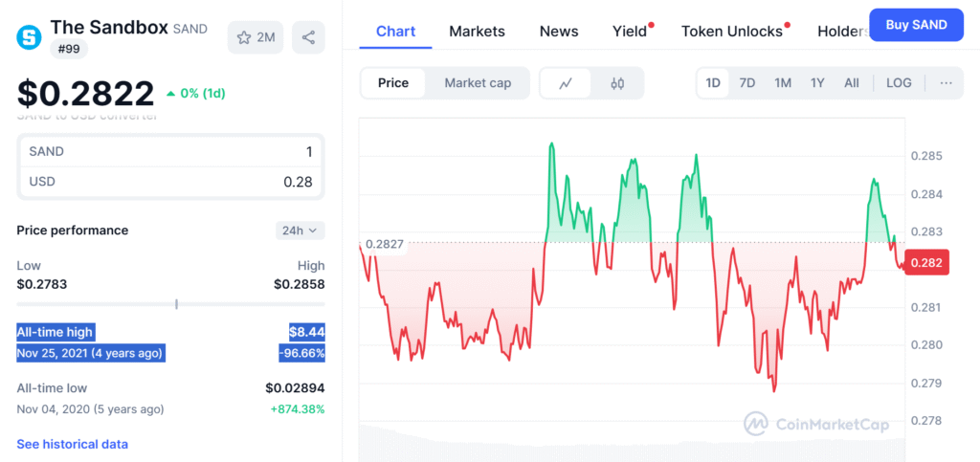Select the Market cap toggle option
The height and width of the screenshot is (462, 980).
pos(478,83)
